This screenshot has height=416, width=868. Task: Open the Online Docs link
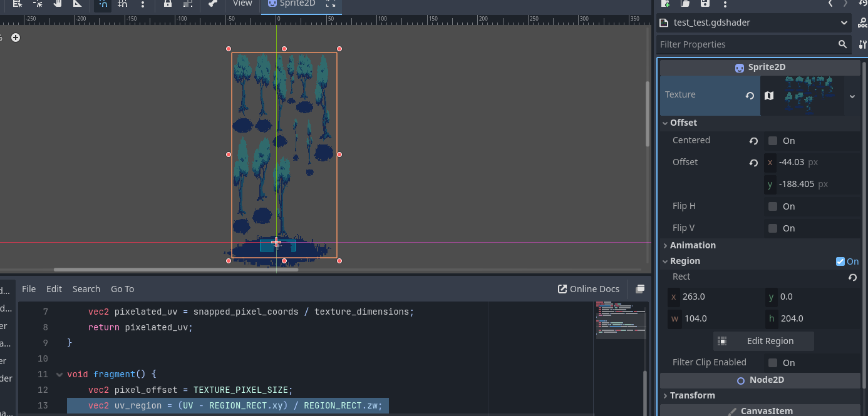click(589, 289)
